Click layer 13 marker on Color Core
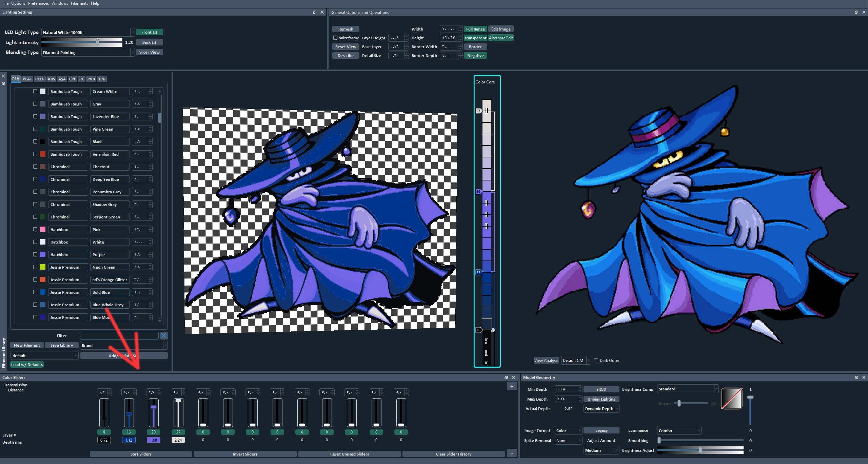The height and width of the screenshot is (464, 868). coord(478,272)
